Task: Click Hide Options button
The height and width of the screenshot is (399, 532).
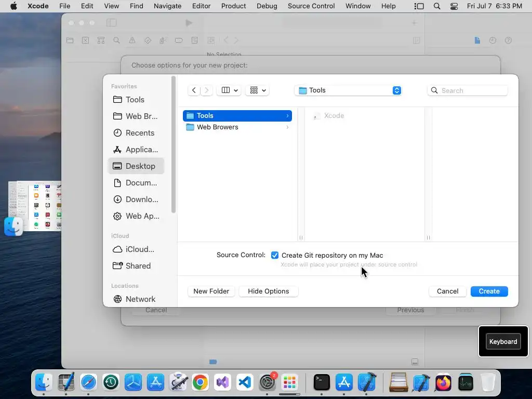Action: click(x=269, y=291)
